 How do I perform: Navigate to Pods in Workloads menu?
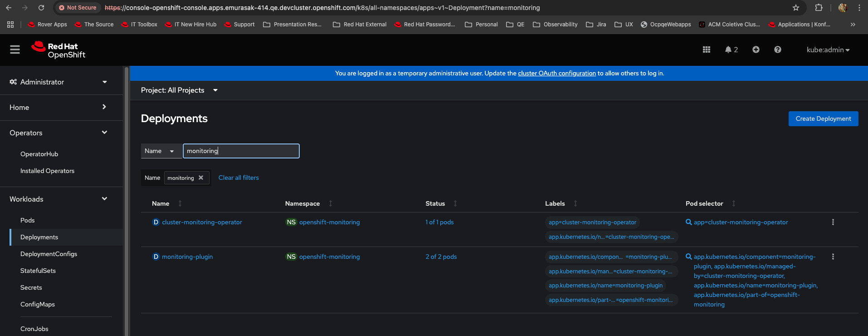coord(28,221)
